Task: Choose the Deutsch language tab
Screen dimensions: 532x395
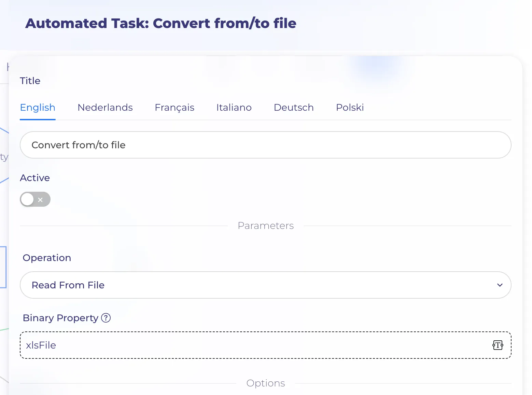Action: coord(294,108)
